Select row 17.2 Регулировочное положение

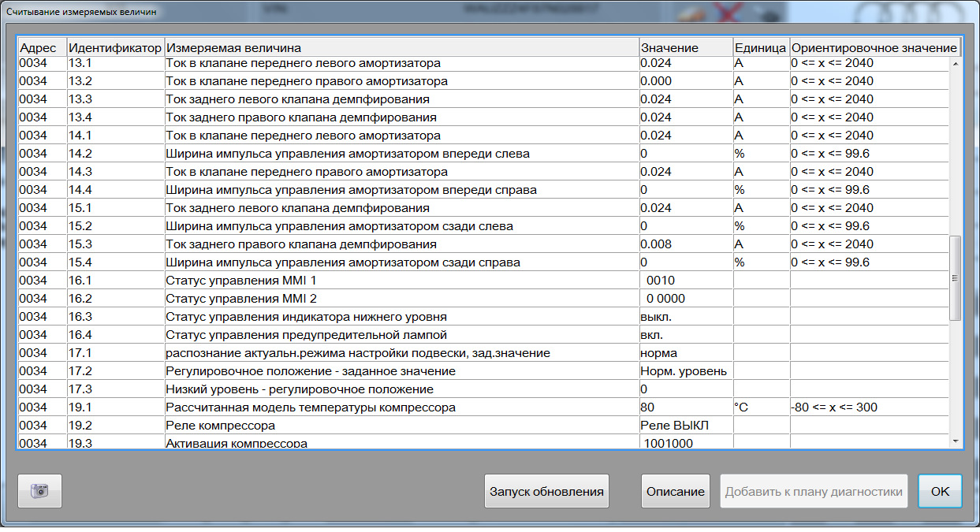311,371
